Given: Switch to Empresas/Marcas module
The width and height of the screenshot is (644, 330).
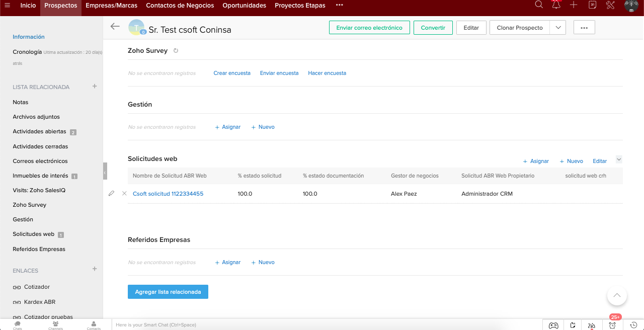Looking at the screenshot, I should coord(111,6).
